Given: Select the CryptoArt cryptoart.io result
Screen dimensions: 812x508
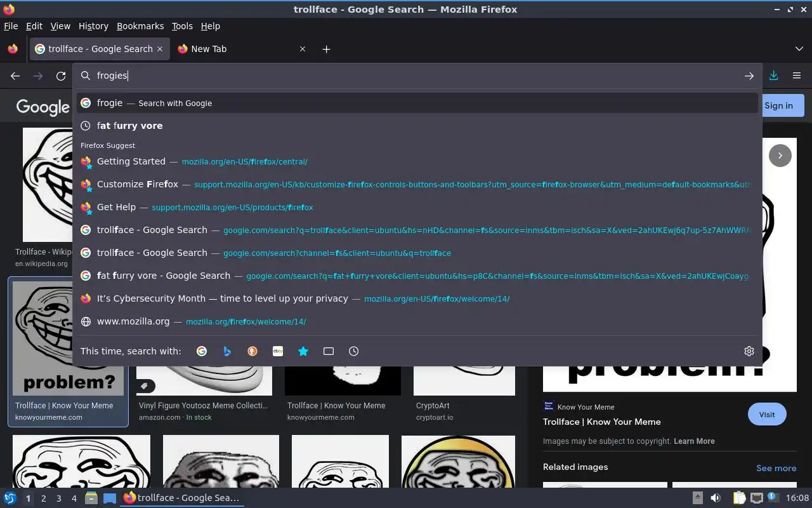Looking at the screenshot, I should pyautogui.click(x=464, y=411).
